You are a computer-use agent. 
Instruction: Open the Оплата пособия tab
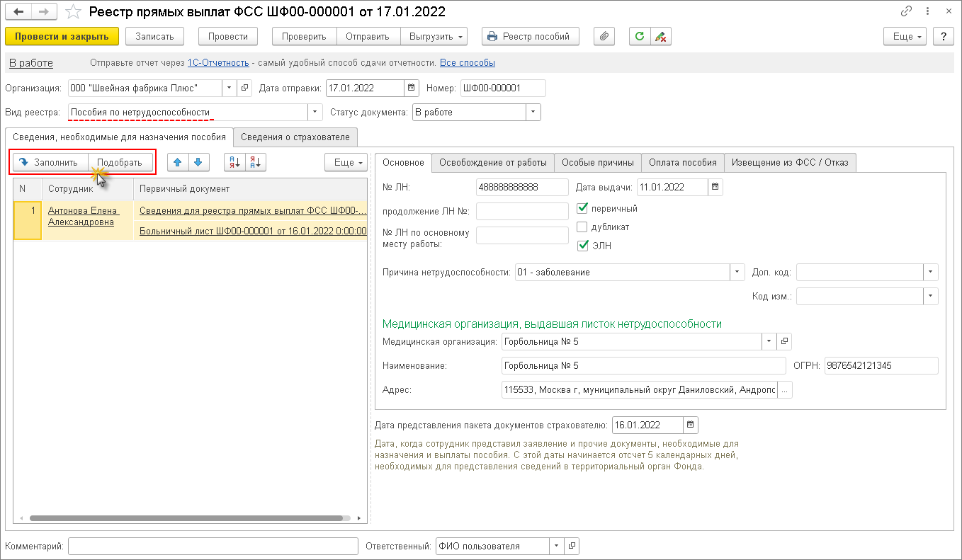(x=683, y=162)
